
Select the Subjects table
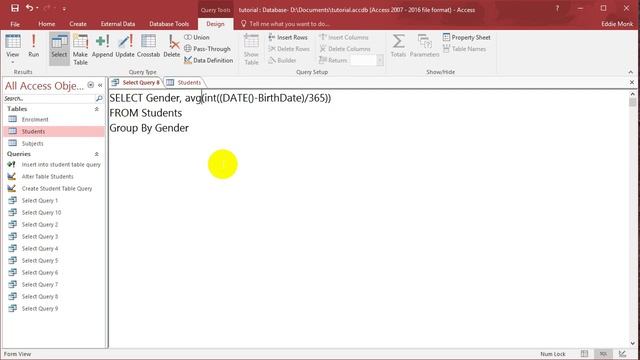53,143
